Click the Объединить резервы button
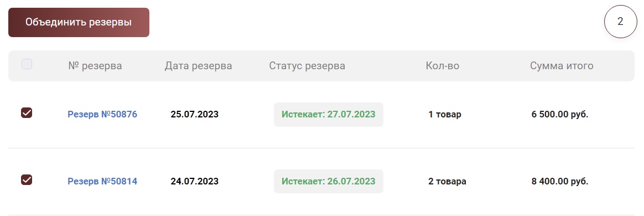This screenshot has width=644, height=216. coord(79,22)
